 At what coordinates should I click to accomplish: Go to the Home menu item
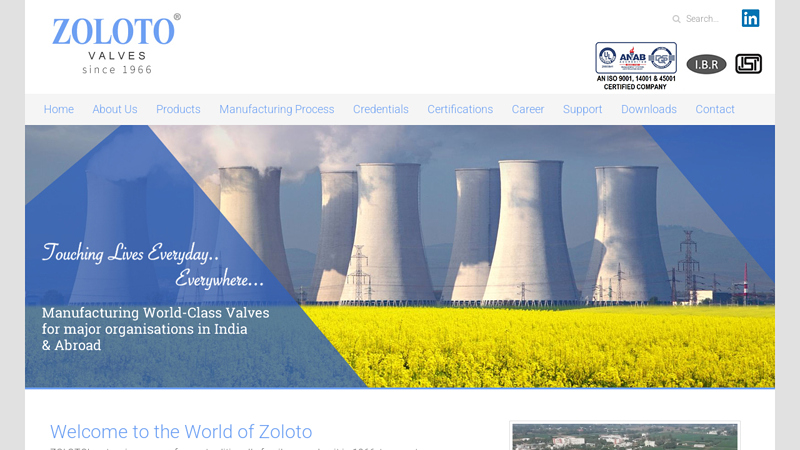(59, 109)
